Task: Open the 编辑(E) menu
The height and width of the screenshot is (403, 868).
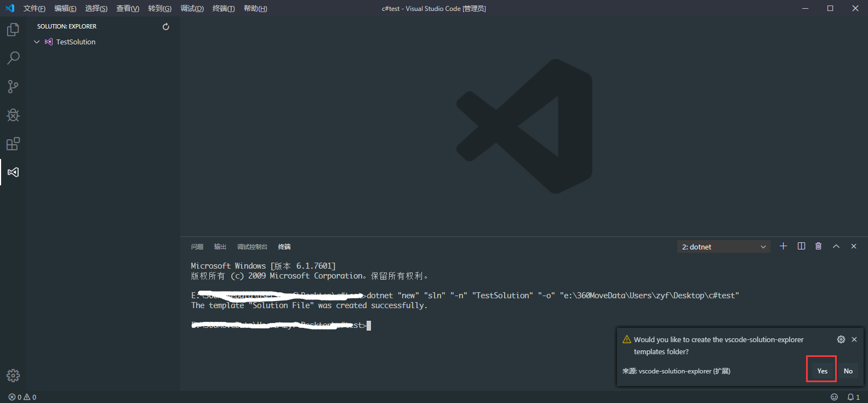Action: 65,8
